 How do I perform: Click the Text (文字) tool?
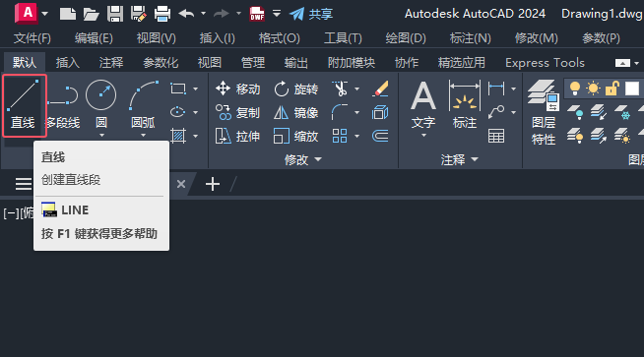click(x=423, y=104)
